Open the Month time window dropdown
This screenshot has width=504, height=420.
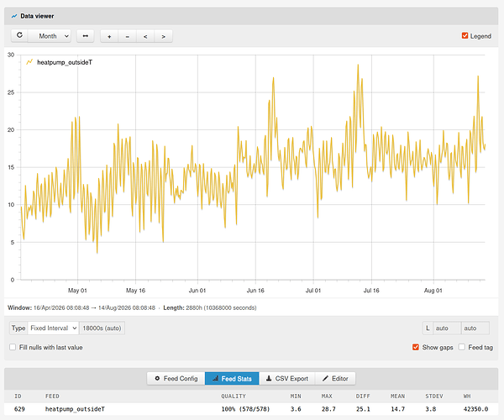[x=50, y=36]
